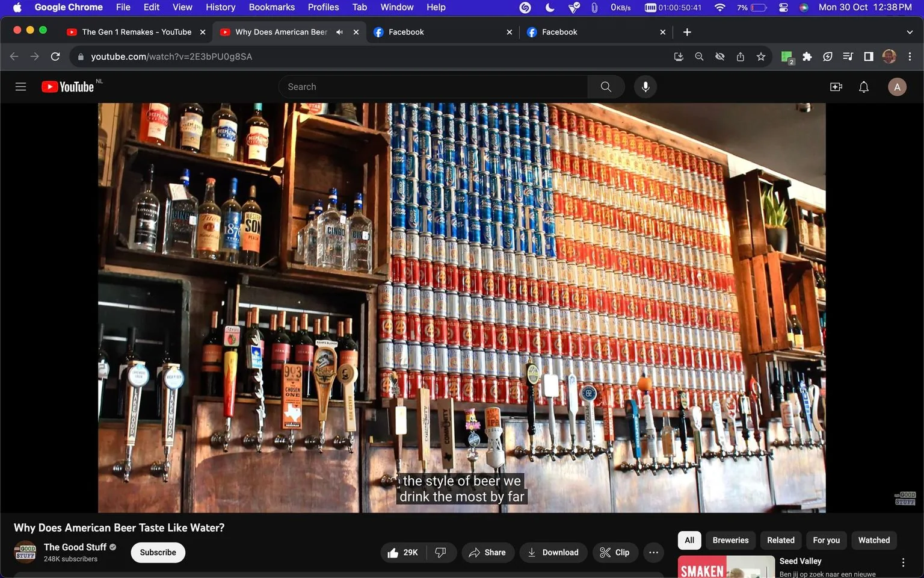This screenshot has height=578, width=924.
Task: Click the search magnifier button
Action: coord(606,87)
